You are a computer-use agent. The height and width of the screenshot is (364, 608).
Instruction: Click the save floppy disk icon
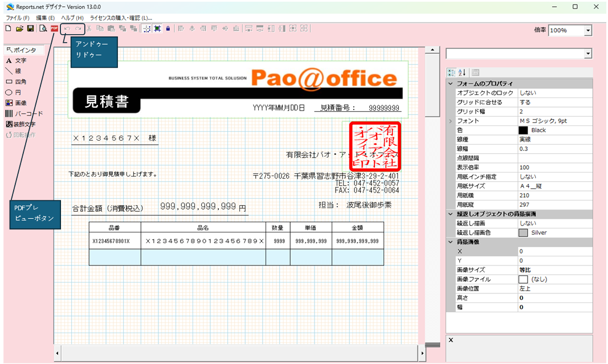tap(31, 28)
